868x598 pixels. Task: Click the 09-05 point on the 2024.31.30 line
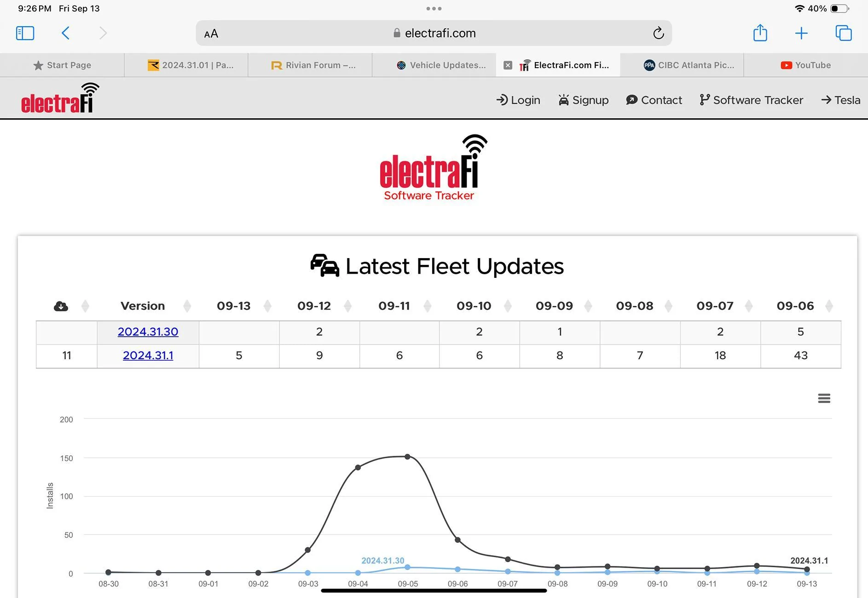[x=408, y=567]
